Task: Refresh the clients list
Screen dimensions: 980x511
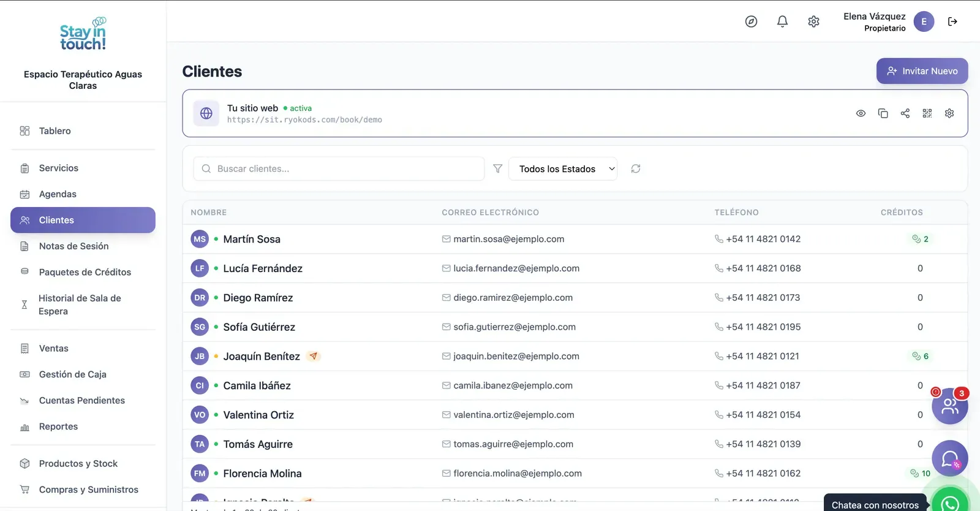Action: pos(636,168)
